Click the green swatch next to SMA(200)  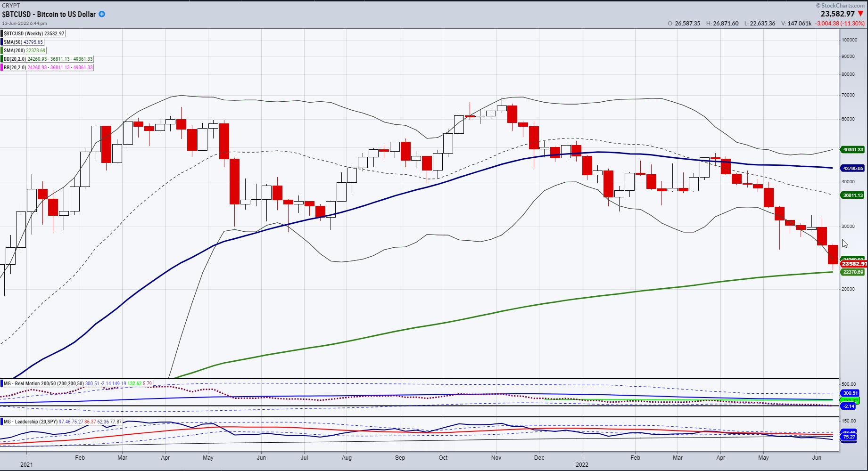click(x=1, y=50)
